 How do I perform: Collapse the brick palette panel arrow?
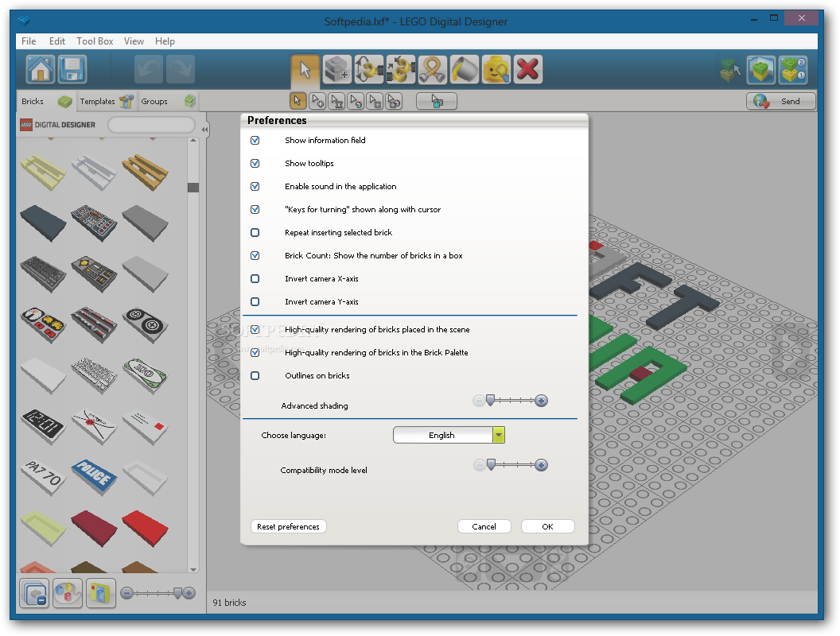[x=204, y=129]
